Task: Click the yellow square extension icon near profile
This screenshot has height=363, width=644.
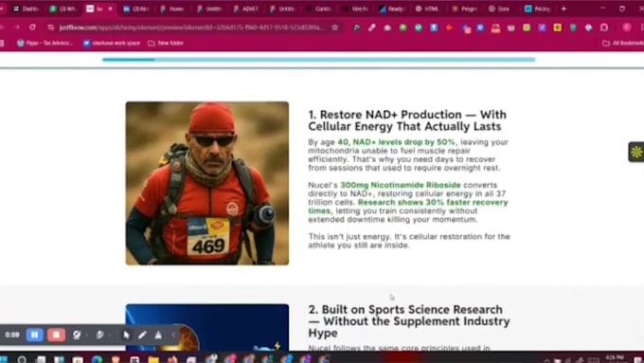Action: 557,27
